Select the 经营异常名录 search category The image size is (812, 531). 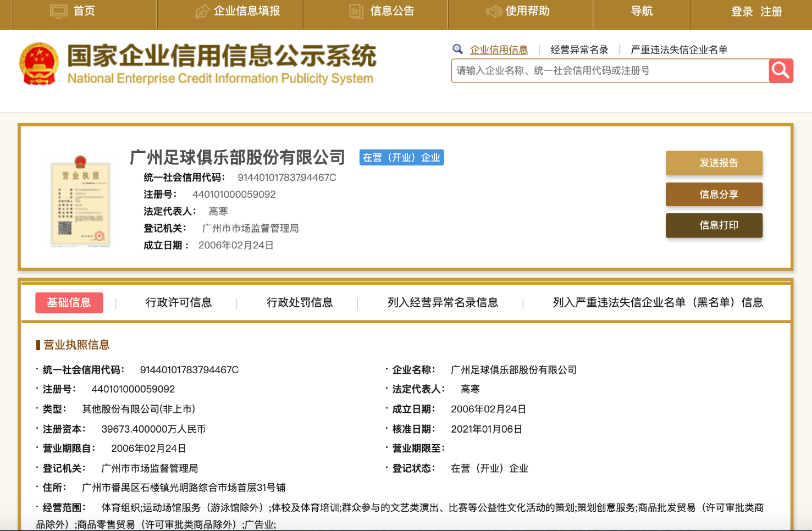579,50
